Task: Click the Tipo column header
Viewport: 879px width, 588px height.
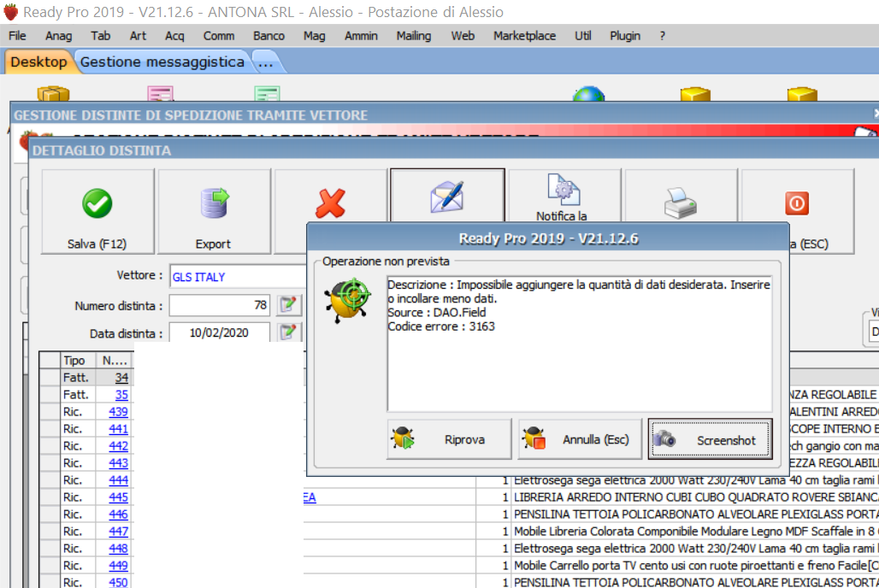Action: click(78, 361)
